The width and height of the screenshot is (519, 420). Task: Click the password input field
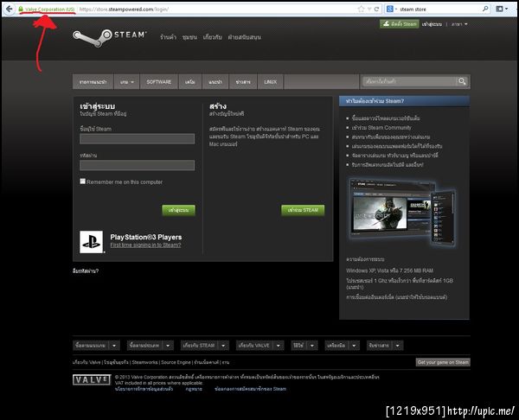point(137,165)
